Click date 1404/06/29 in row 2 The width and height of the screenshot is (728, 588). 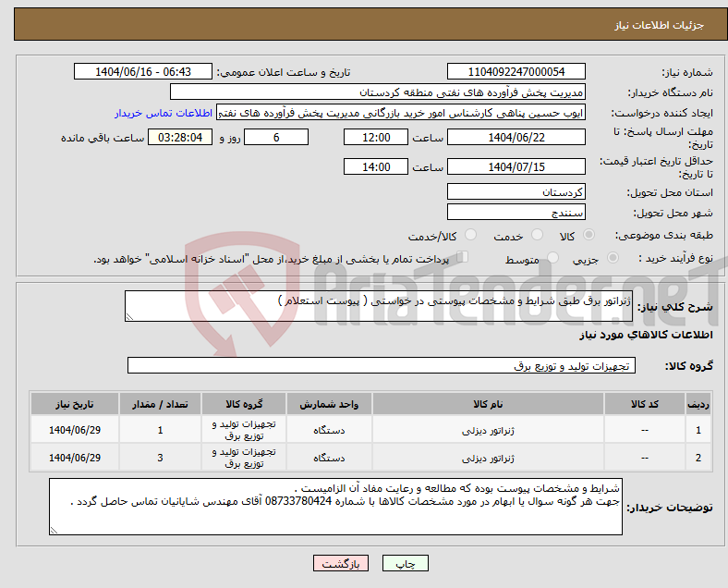click(75, 458)
